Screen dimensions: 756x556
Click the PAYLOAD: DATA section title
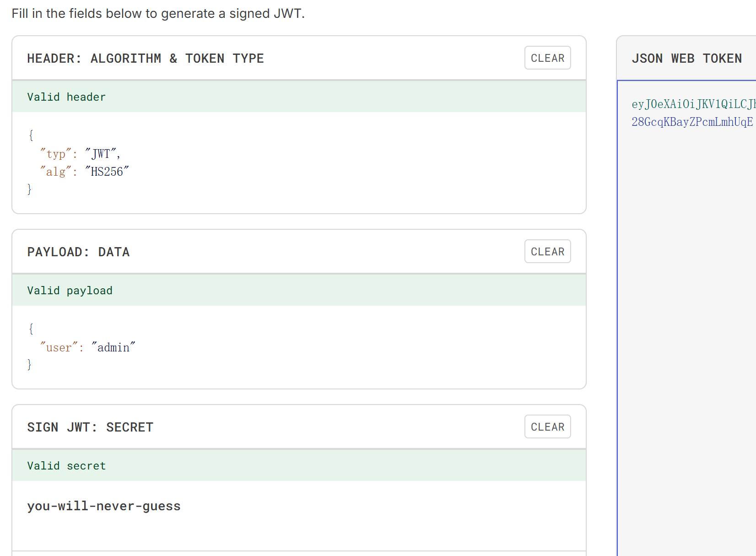[78, 252]
